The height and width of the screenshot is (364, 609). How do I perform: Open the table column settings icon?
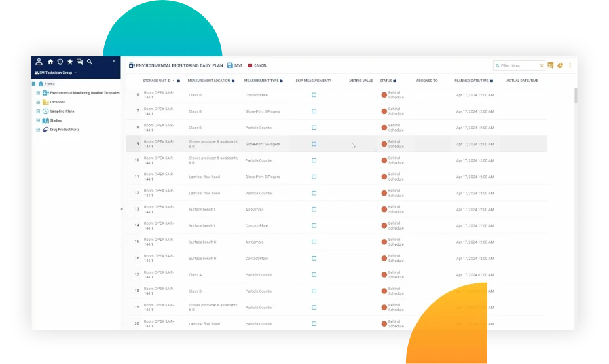click(x=551, y=65)
